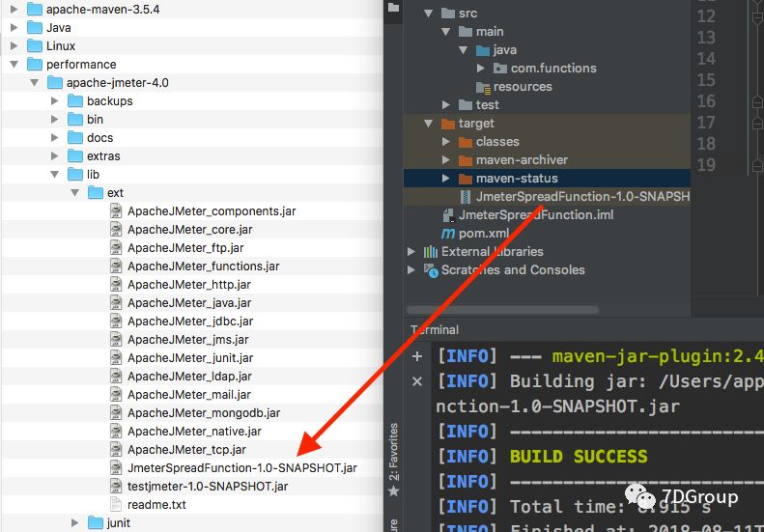Select JmeterSpreadFunction-1.0-SNAPSHOT jar in project tree
Viewport: 764px width, 532px height.
pos(575,196)
